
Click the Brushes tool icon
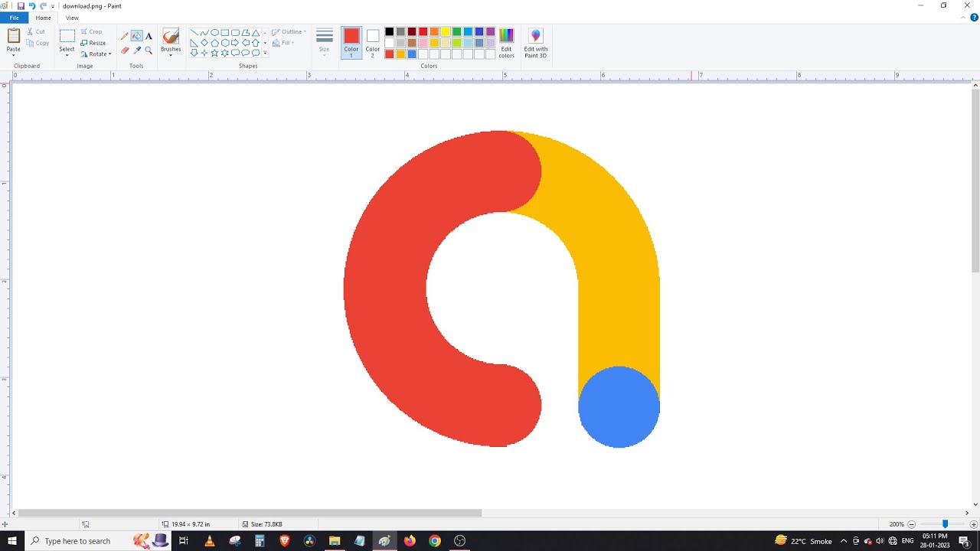(x=171, y=37)
